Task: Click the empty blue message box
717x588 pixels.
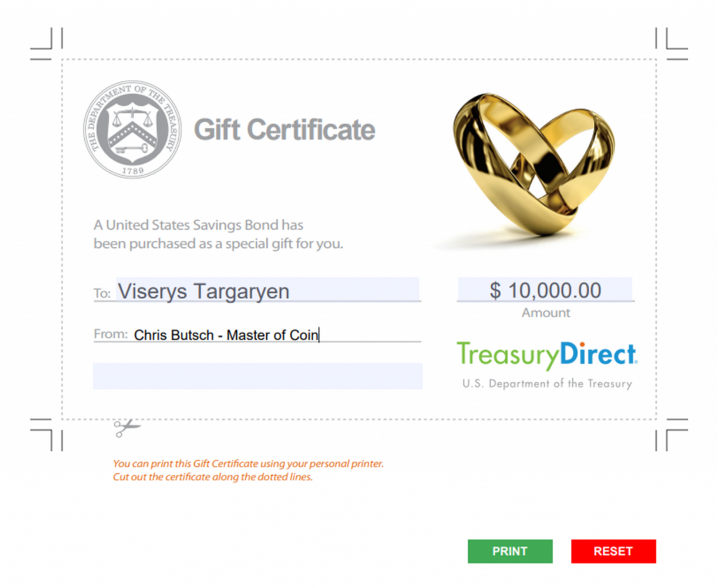Action: [x=258, y=376]
